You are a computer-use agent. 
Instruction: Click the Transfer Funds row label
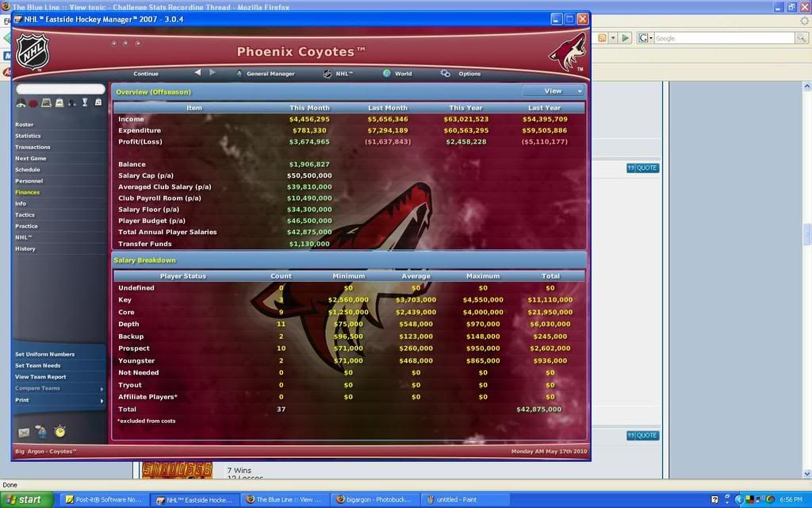click(144, 244)
